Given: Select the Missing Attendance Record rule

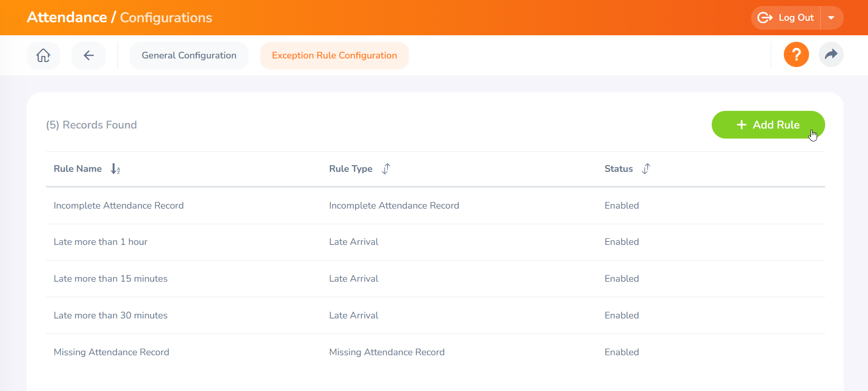Looking at the screenshot, I should coord(111,352).
